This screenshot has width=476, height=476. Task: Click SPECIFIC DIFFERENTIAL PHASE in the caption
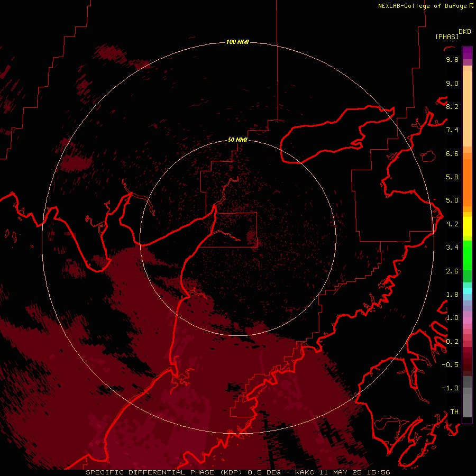pyautogui.click(x=151, y=472)
